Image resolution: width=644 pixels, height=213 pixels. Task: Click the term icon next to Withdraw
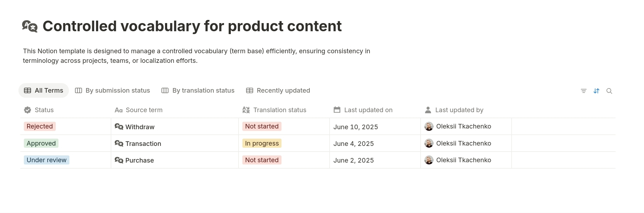click(x=119, y=126)
